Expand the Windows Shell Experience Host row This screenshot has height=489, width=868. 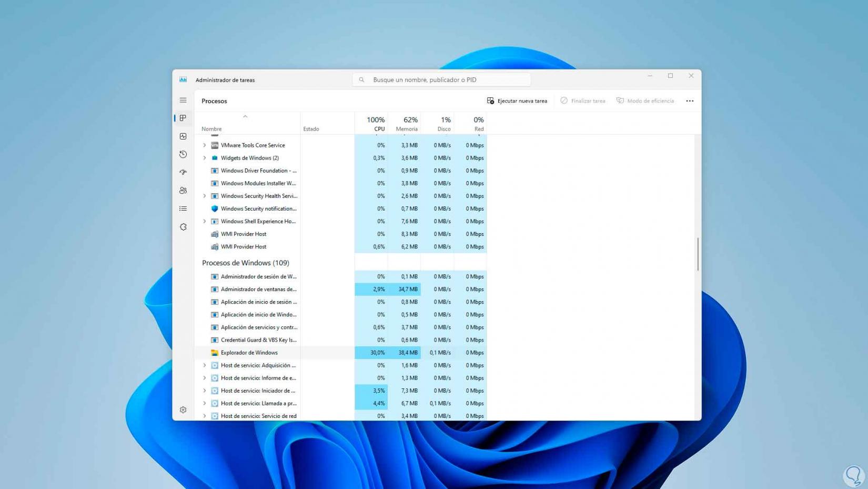(x=205, y=221)
